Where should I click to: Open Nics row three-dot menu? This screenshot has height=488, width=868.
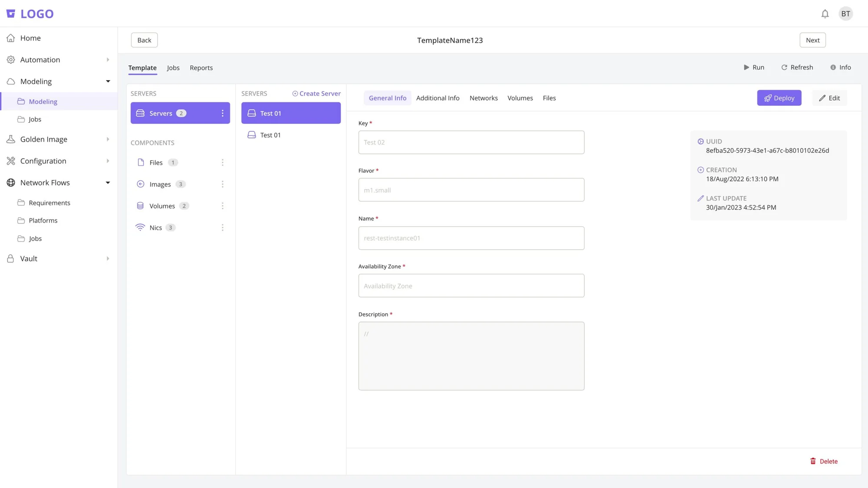point(223,227)
